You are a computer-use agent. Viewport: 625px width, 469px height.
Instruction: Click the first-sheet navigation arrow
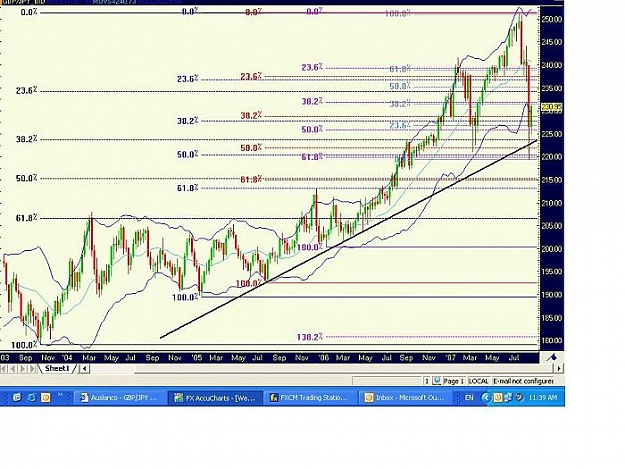tap(4, 369)
